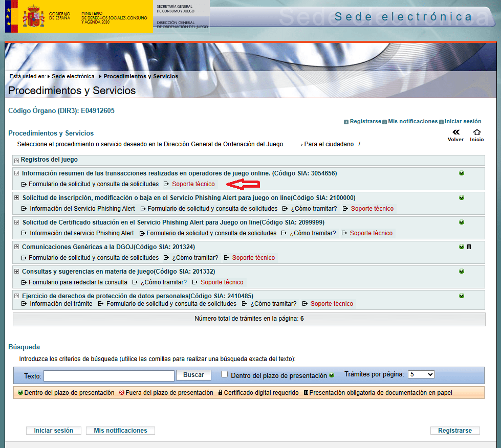Image resolution: width=501 pixels, height=448 pixels.
Task: Expand the Registros del juego section
Action: point(17,161)
